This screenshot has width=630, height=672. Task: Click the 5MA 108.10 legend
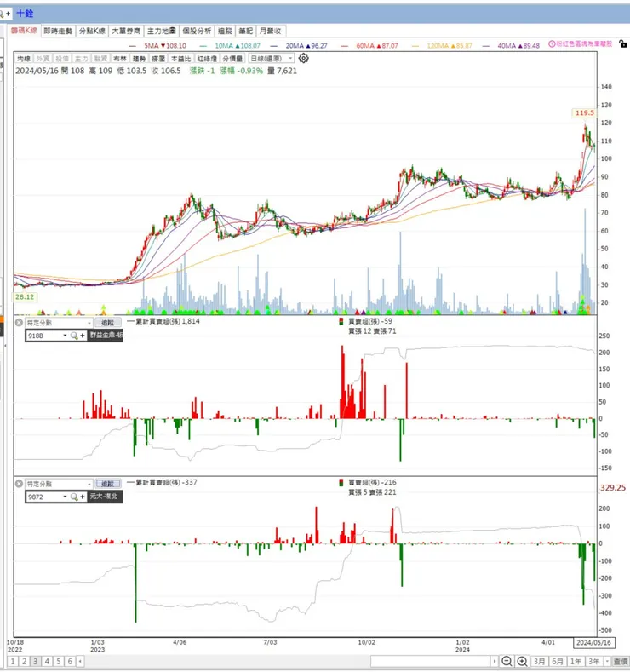tap(165, 45)
